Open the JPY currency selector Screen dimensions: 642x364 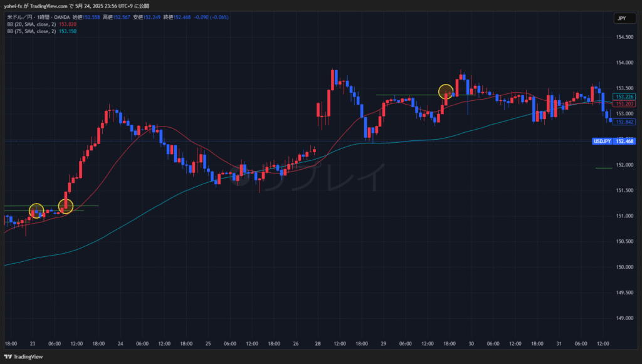[x=621, y=19]
